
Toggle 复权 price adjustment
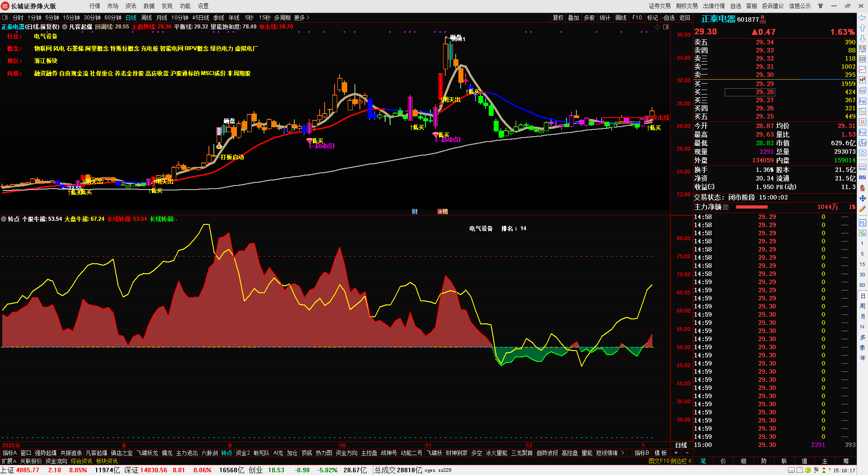click(x=558, y=18)
